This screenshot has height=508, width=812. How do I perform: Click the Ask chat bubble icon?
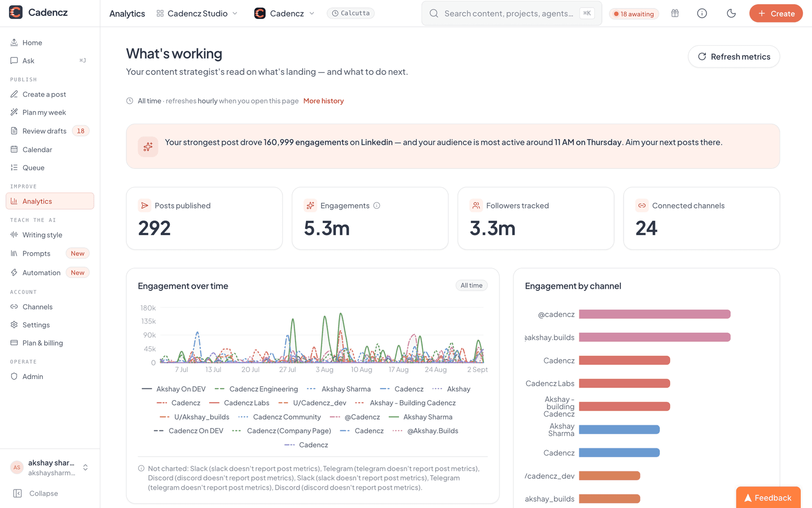click(x=14, y=61)
